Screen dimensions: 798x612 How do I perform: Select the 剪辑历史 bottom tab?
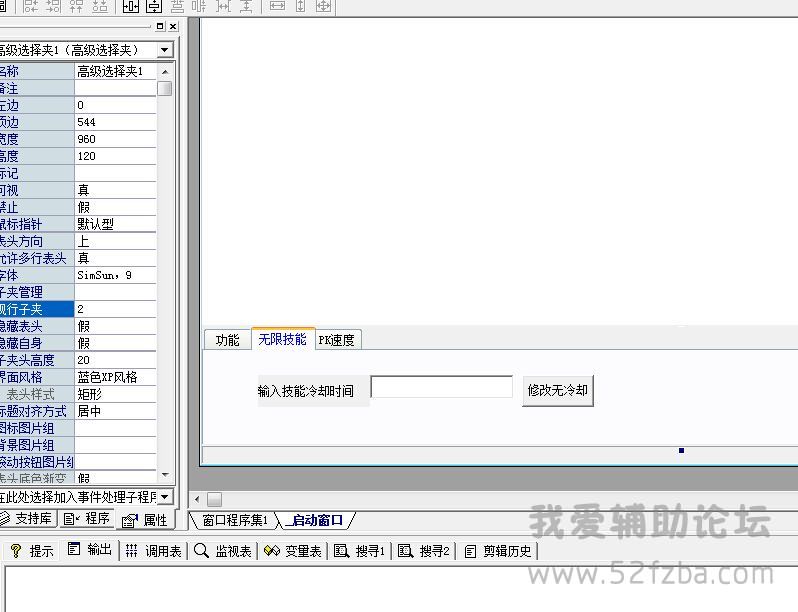point(498,551)
